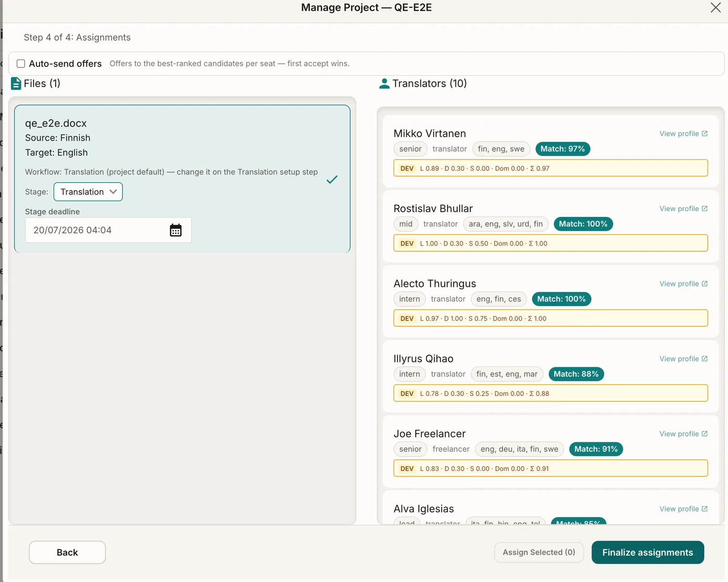This screenshot has height=582, width=728.
Task: Click the checkmark on qe_e2e.docx card
Action: [332, 179]
